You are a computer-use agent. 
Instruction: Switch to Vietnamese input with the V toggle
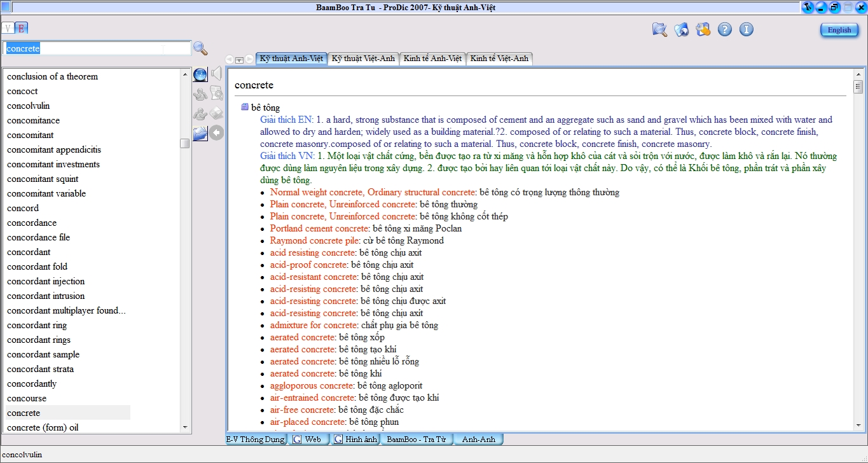point(8,28)
